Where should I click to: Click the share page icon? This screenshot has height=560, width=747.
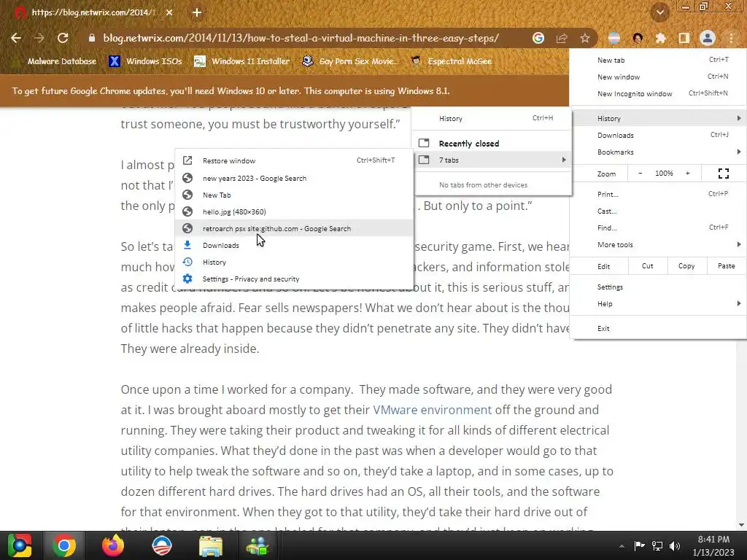(x=562, y=38)
